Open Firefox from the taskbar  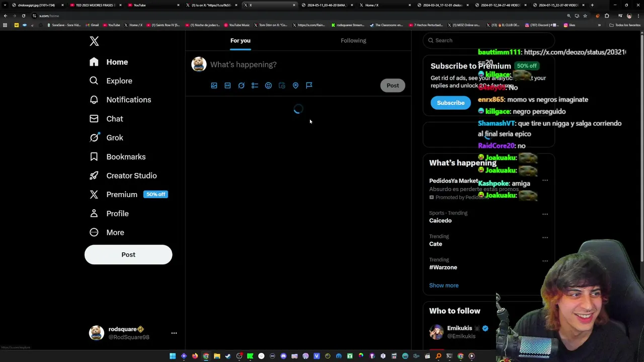[195, 356]
